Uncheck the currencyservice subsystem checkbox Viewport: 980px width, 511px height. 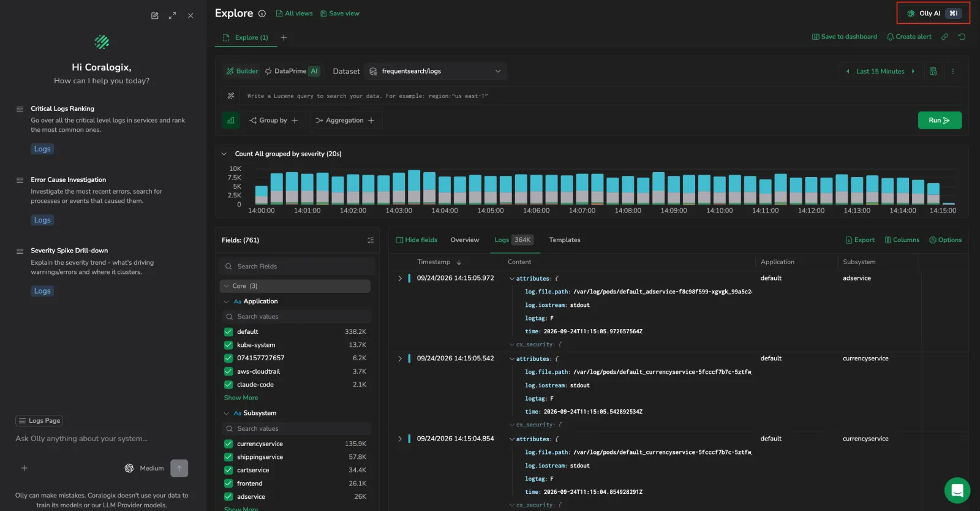click(228, 444)
